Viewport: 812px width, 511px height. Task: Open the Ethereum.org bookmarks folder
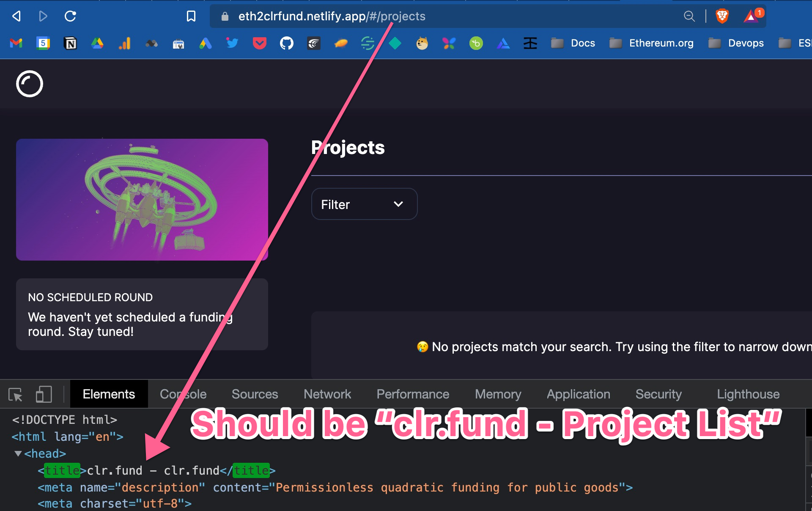click(651, 43)
